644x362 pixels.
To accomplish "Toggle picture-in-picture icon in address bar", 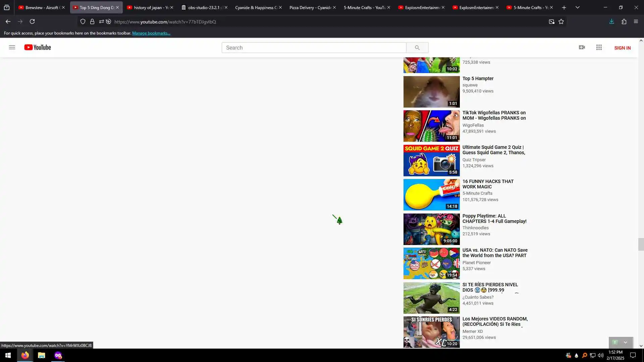I will click(551, 21).
